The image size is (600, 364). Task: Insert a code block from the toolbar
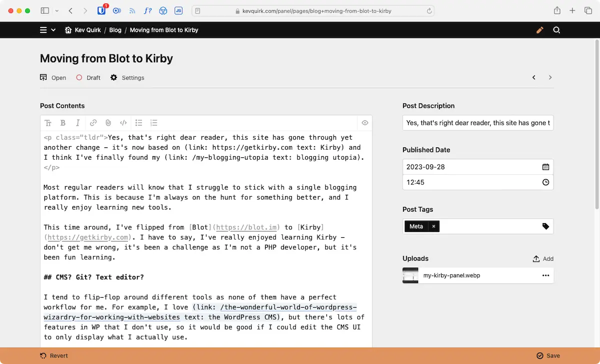coord(123,123)
